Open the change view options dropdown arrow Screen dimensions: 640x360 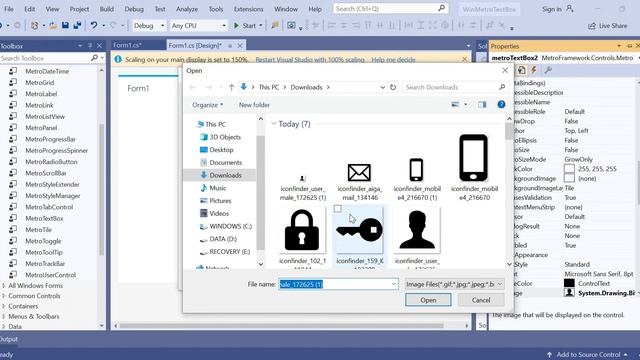(x=465, y=105)
